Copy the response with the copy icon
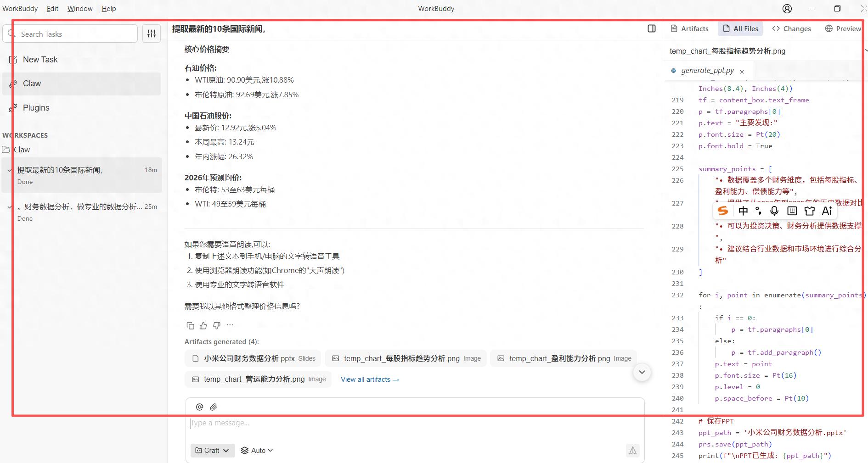The width and height of the screenshot is (868, 463). point(190,325)
